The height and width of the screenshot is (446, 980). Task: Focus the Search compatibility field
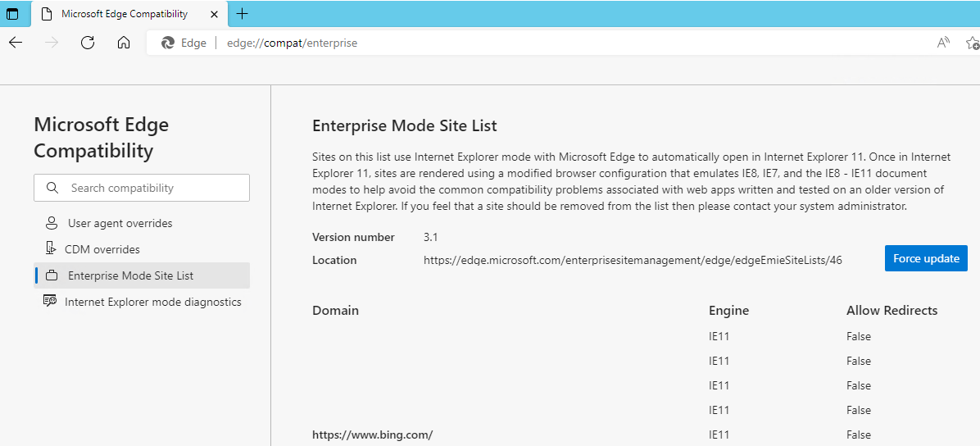(x=142, y=188)
